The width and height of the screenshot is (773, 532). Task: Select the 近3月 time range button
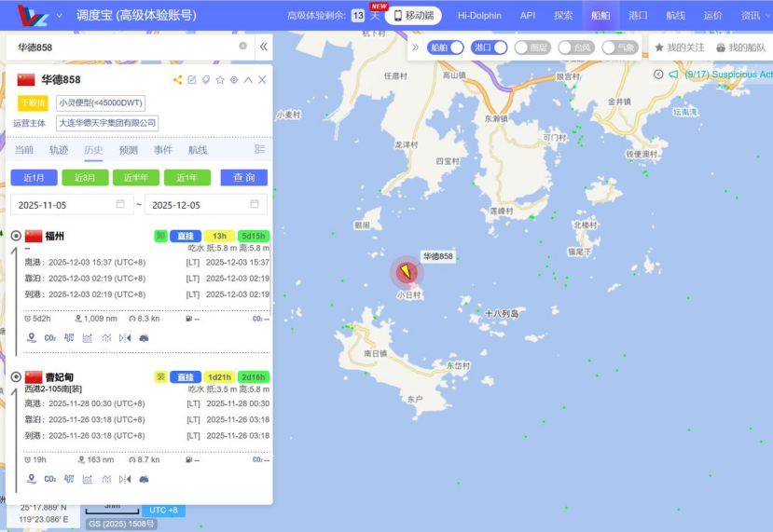coord(85,177)
